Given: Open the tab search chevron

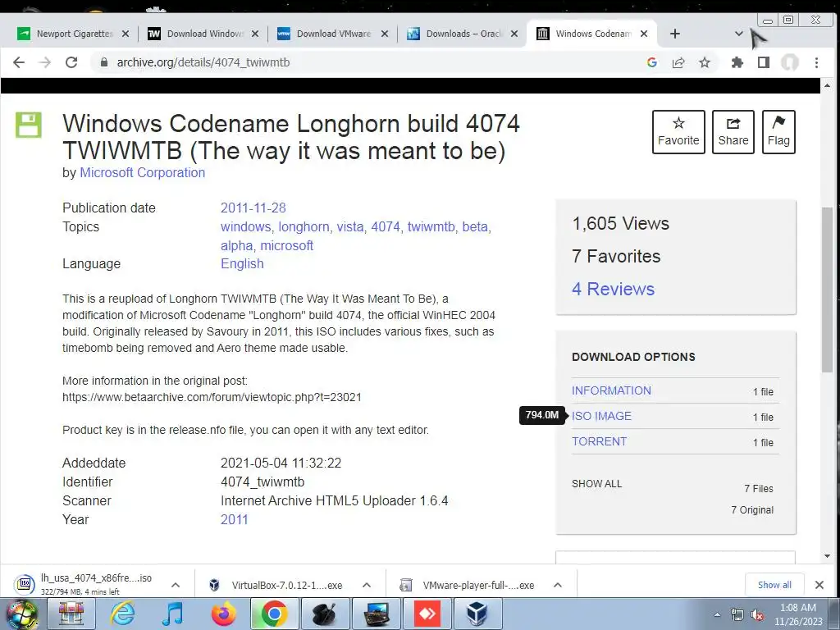Looking at the screenshot, I should [x=739, y=34].
